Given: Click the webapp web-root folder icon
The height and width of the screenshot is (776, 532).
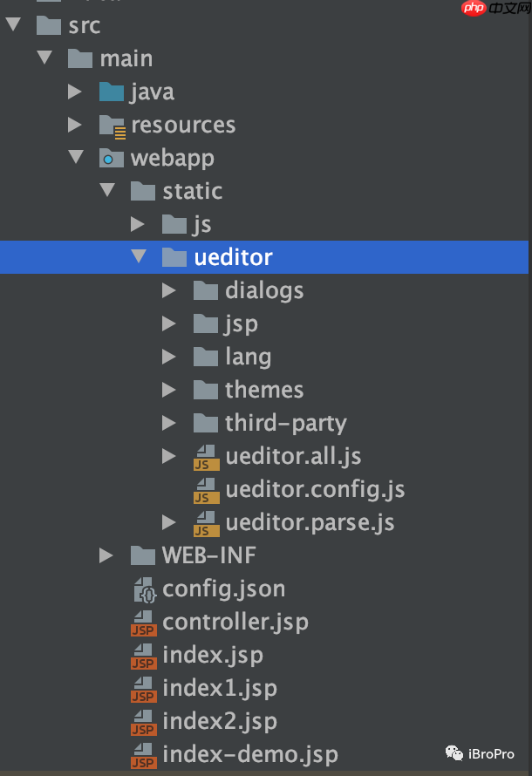Looking at the screenshot, I should click(x=112, y=158).
